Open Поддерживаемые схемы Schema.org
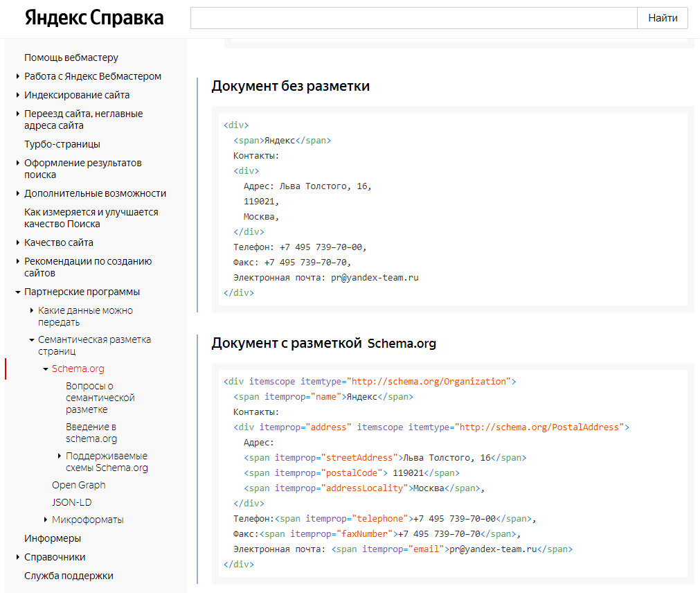 point(107,461)
